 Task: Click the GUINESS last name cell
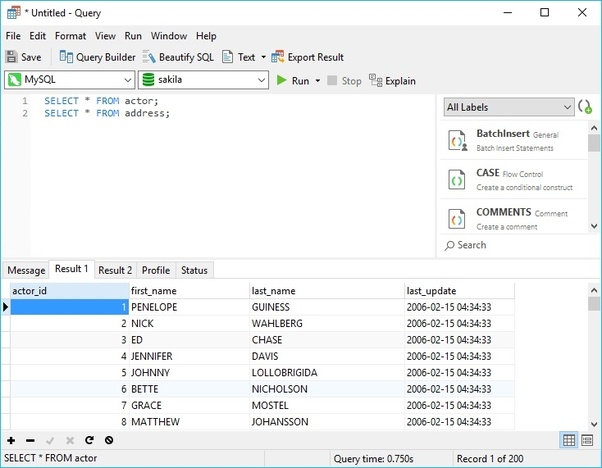tap(327, 307)
